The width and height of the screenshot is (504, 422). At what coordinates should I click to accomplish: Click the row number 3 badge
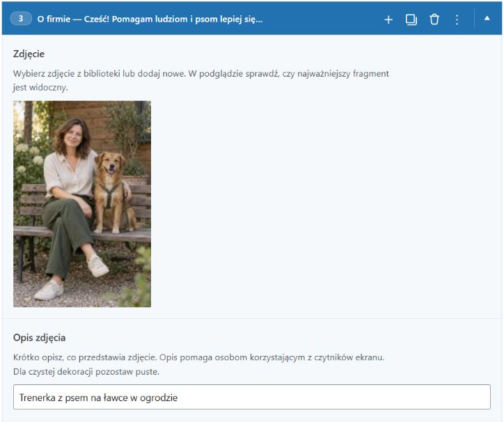pyautogui.click(x=21, y=19)
